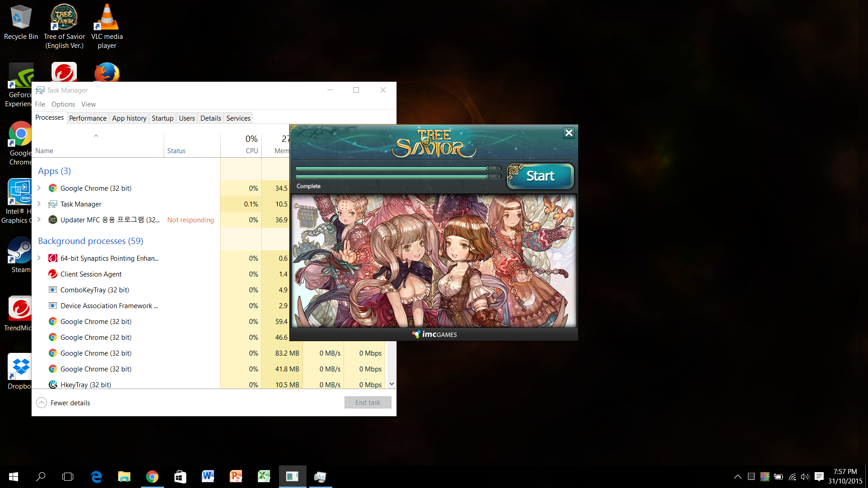Expand the Google Chrome app entry
Image resolution: width=868 pixels, height=488 pixels.
39,188
